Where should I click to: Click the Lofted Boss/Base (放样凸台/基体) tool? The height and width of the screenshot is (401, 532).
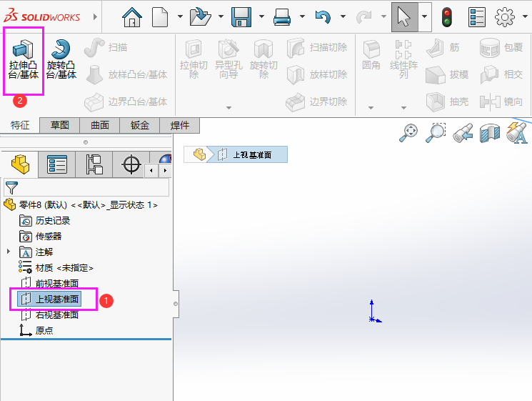[x=126, y=75]
